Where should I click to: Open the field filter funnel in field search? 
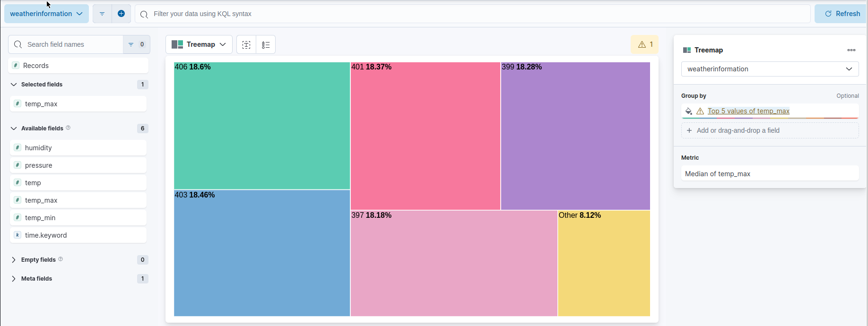click(131, 44)
